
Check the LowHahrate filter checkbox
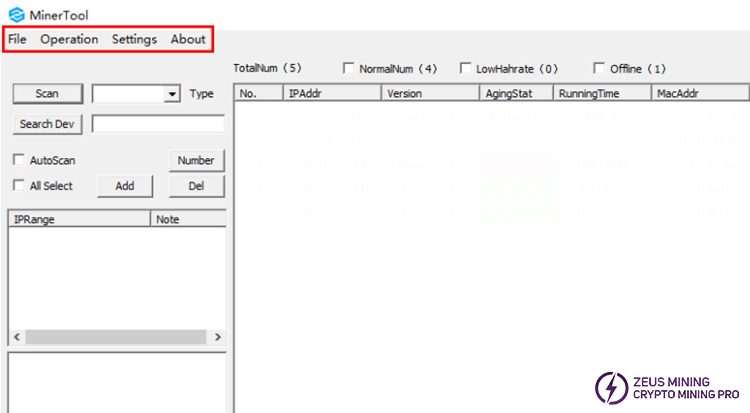(x=466, y=69)
